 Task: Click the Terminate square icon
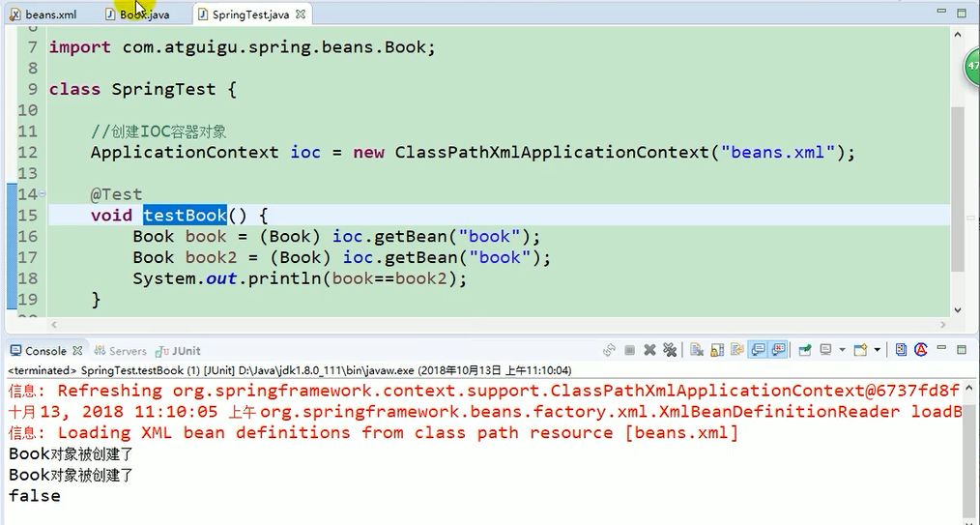point(630,350)
